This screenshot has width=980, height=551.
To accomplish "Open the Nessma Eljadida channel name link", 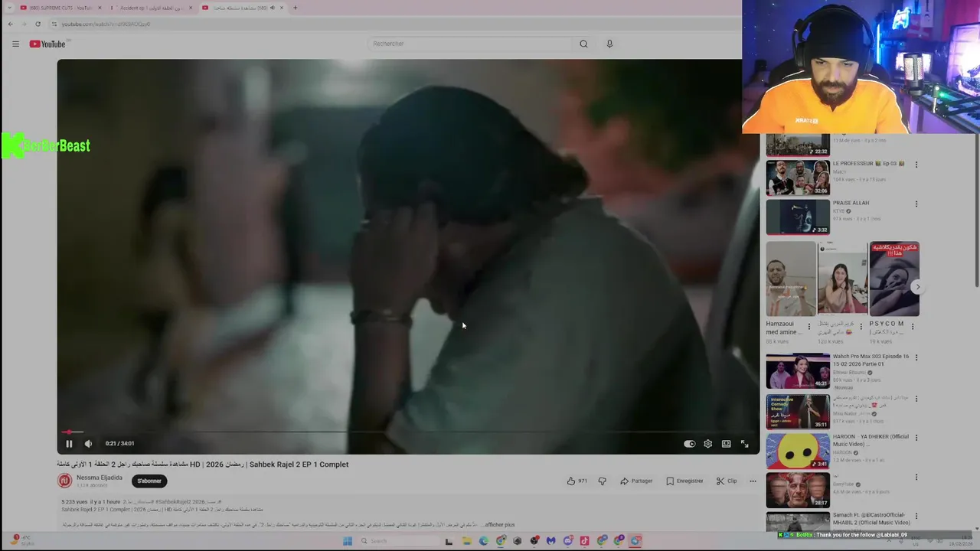I will (x=100, y=478).
